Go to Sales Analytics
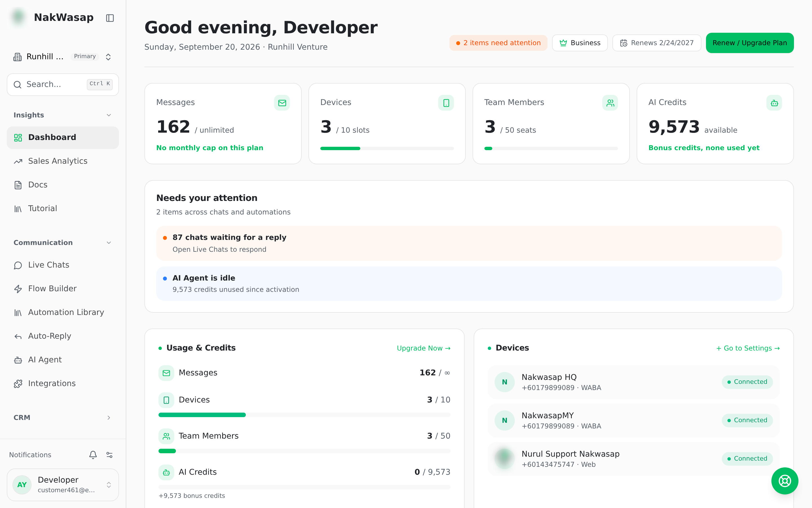The height and width of the screenshot is (508, 812). point(63,161)
